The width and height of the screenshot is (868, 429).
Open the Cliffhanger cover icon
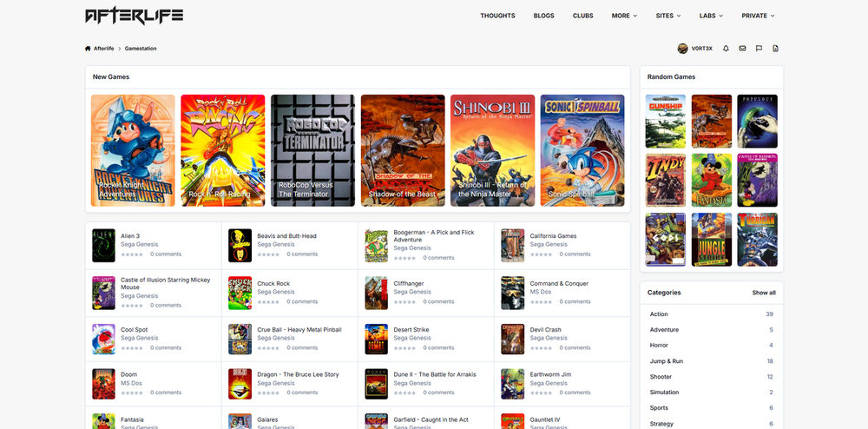(x=377, y=293)
